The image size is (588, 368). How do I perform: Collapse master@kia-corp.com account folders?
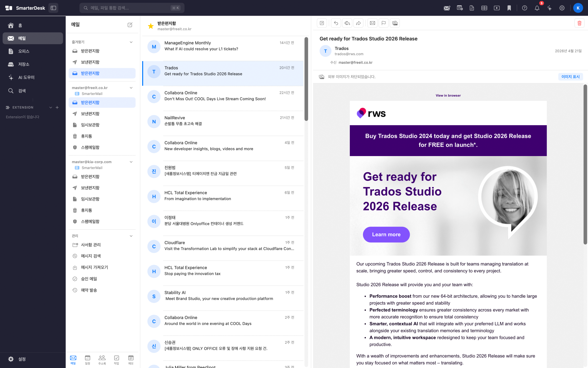pyautogui.click(x=131, y=162)
